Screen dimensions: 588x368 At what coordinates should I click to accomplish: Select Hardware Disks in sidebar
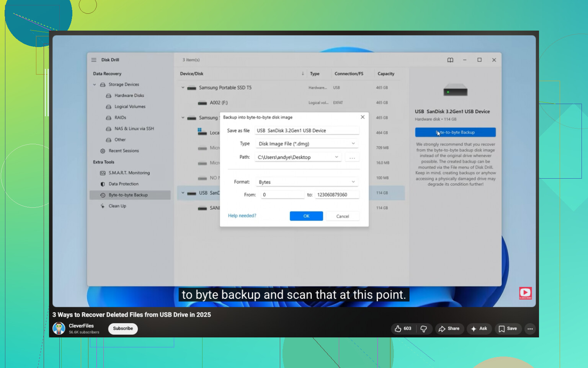click(129, 96)
